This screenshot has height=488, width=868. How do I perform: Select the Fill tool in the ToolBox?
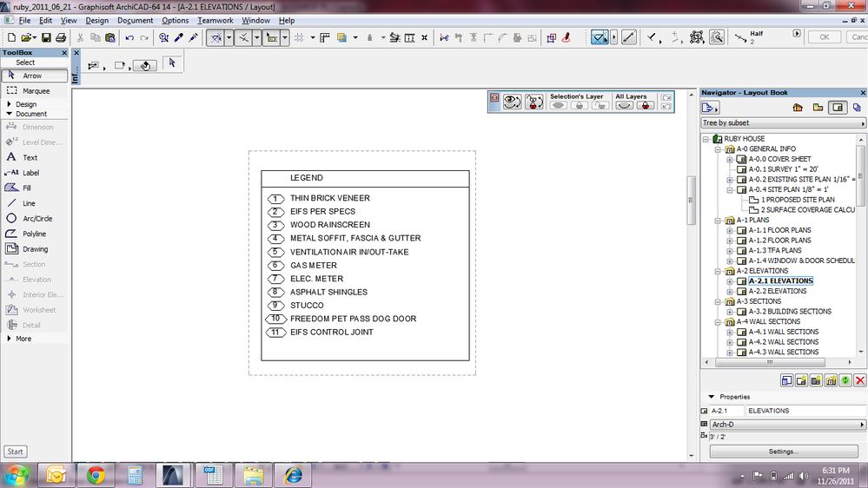click(x=35, y=188)
